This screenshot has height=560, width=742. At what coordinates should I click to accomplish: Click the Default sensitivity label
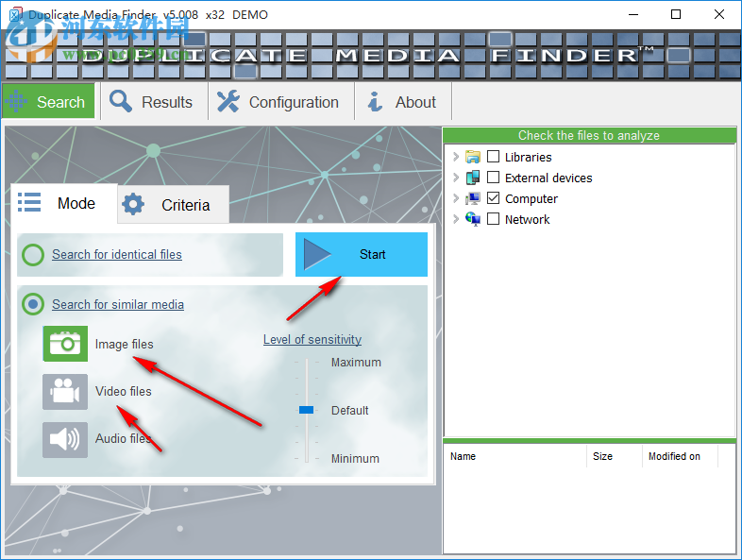pyautogui.click(x=349, y=411)
